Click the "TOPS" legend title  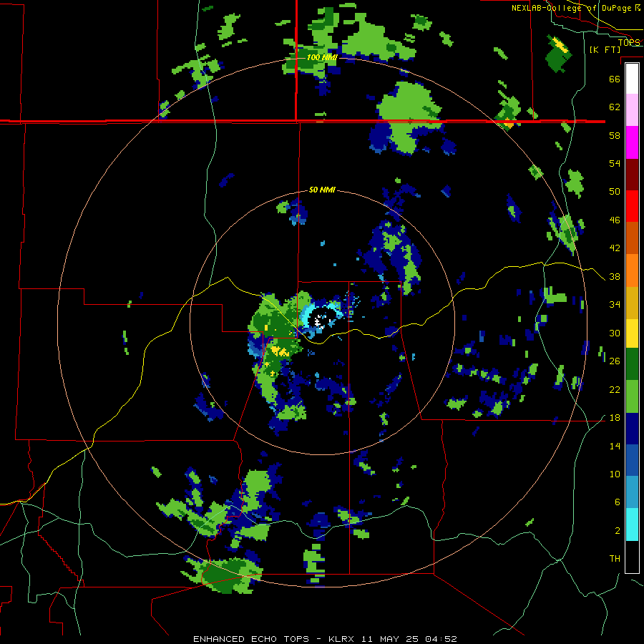click(x=629, y=42)
